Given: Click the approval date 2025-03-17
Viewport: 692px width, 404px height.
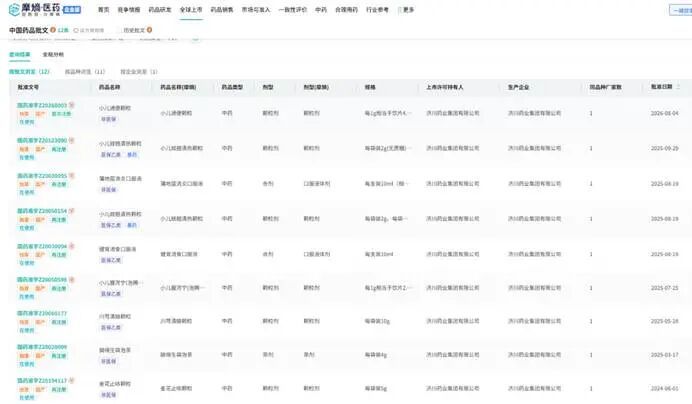Looking at the screenshot, I should tap(665, 355).
